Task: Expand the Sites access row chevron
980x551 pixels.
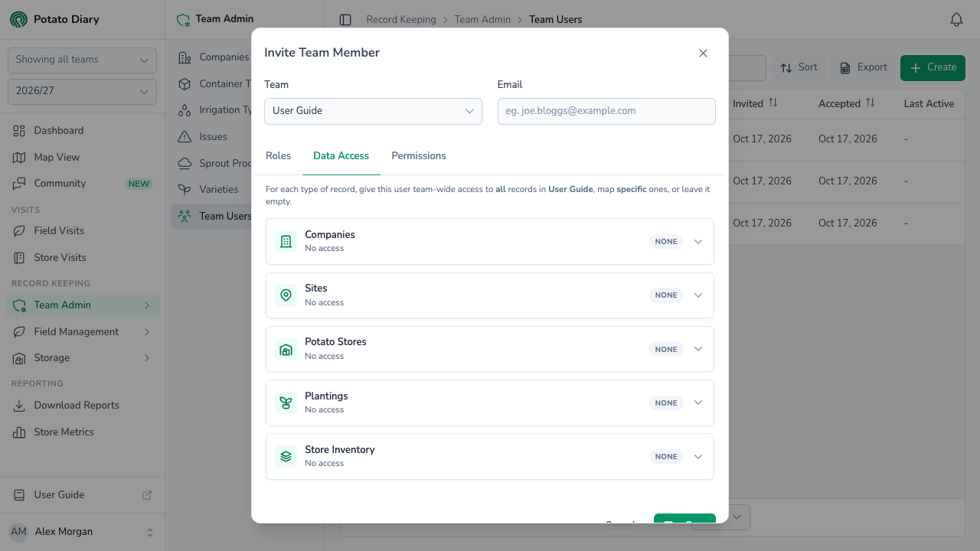Action: click(x=698, y=295)
